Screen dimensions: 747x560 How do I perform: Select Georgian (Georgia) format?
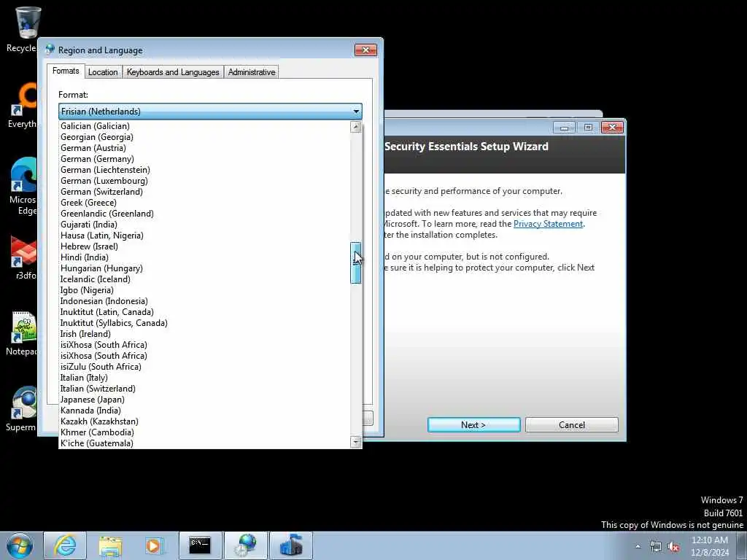[x=204, y=137]
